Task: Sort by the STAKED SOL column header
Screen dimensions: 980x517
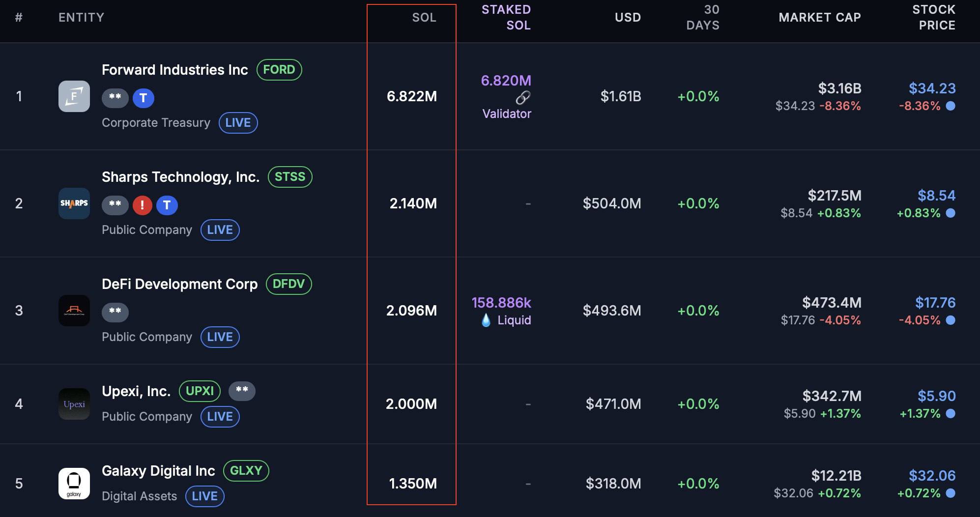Action: (506, 18)
